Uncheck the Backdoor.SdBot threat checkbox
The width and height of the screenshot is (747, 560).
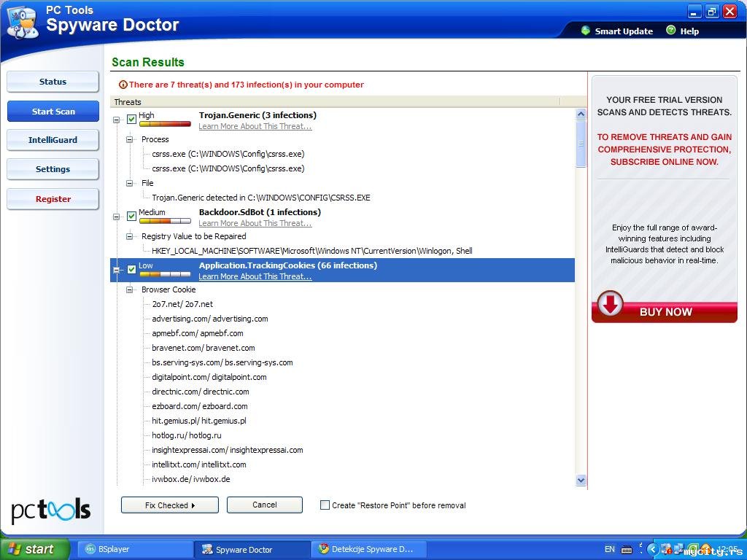click(x=131, y=217)
